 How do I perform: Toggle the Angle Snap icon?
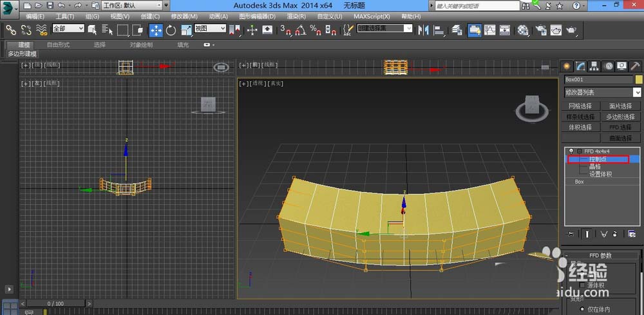point(301,30)
